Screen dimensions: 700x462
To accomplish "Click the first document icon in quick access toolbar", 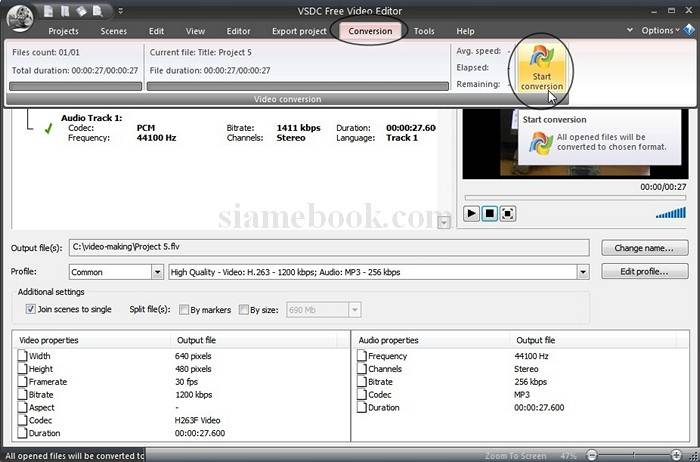I will pyautogui.click(x=49, y=11).
